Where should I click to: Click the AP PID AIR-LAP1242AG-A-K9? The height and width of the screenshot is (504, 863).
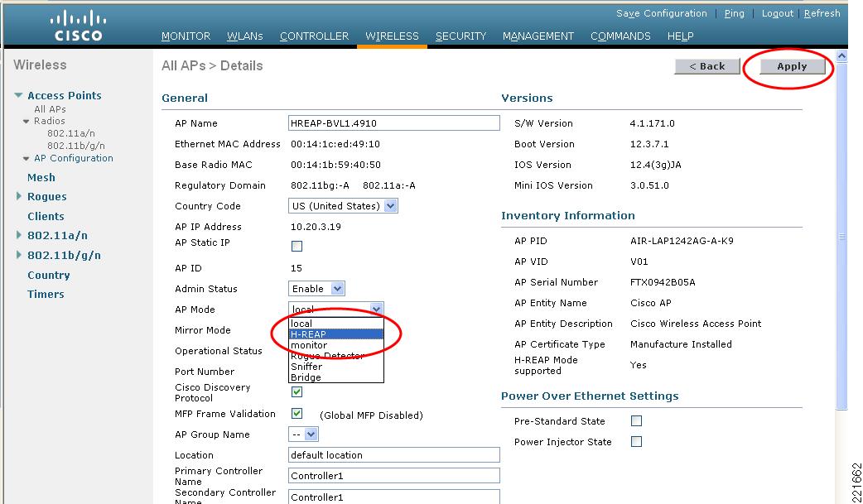point(682,241)
